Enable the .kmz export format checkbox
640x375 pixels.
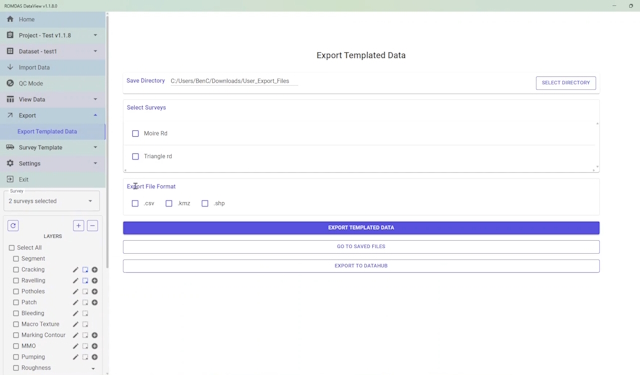click(x=169, y=203)
